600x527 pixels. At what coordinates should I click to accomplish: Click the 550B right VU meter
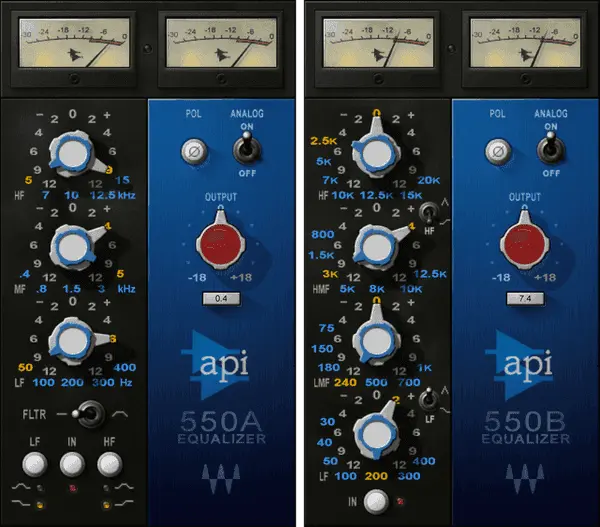tap(525, 43)
